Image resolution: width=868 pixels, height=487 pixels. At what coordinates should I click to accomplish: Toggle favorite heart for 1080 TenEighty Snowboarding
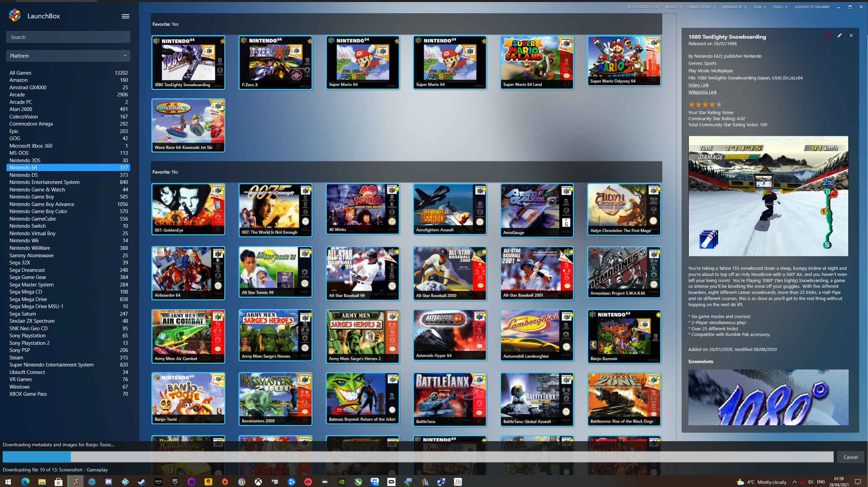(x=828, y=35)
